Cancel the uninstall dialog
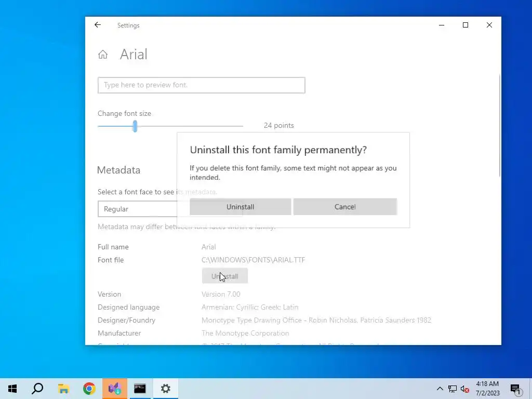The image size is (532, 399). [345, 207]
